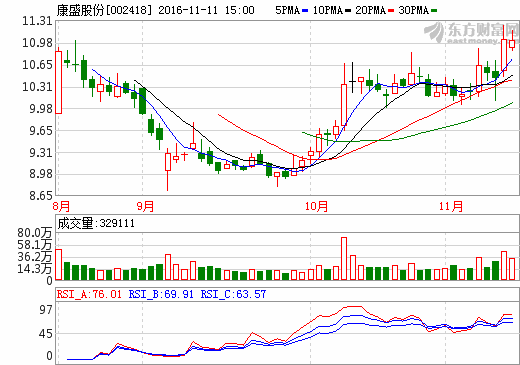Viewport: 520px width, 365px height.
Task: Click the blue 5PMA legend color swatch
Action: click(305, 11)
